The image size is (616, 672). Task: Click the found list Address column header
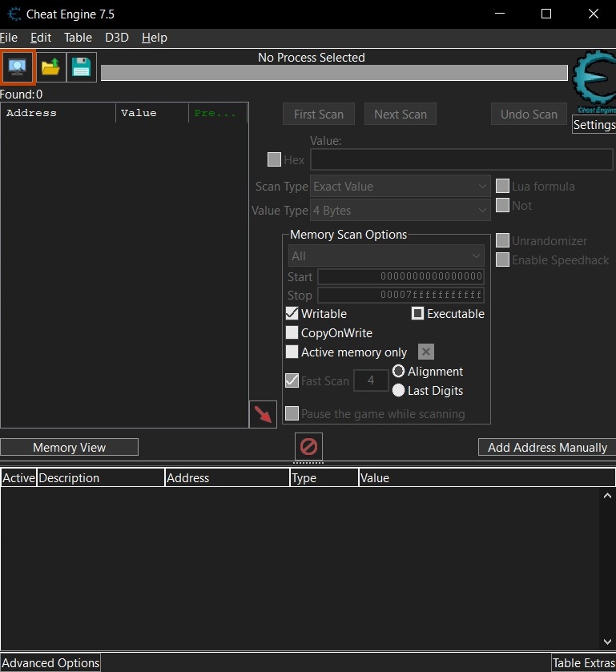58,113
